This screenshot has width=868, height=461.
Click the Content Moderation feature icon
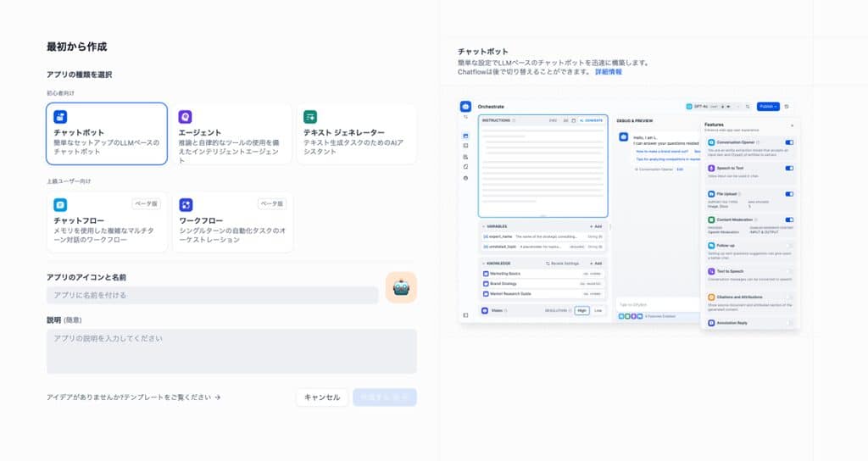point(711,219)
